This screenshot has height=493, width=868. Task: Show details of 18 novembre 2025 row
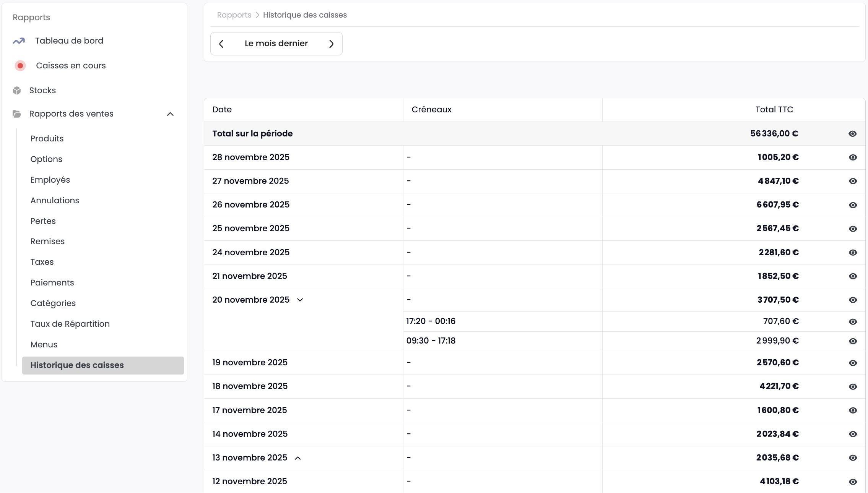pos(853,387)
